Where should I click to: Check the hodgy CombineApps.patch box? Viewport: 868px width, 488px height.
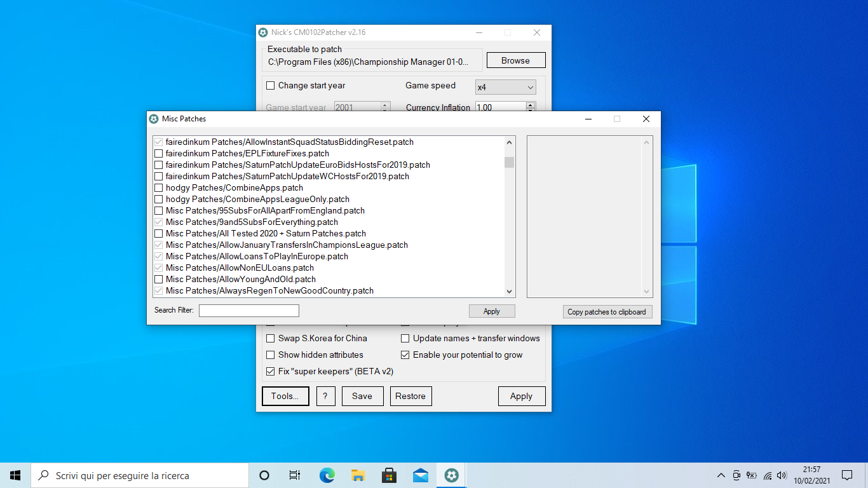(x=159, y=187)
